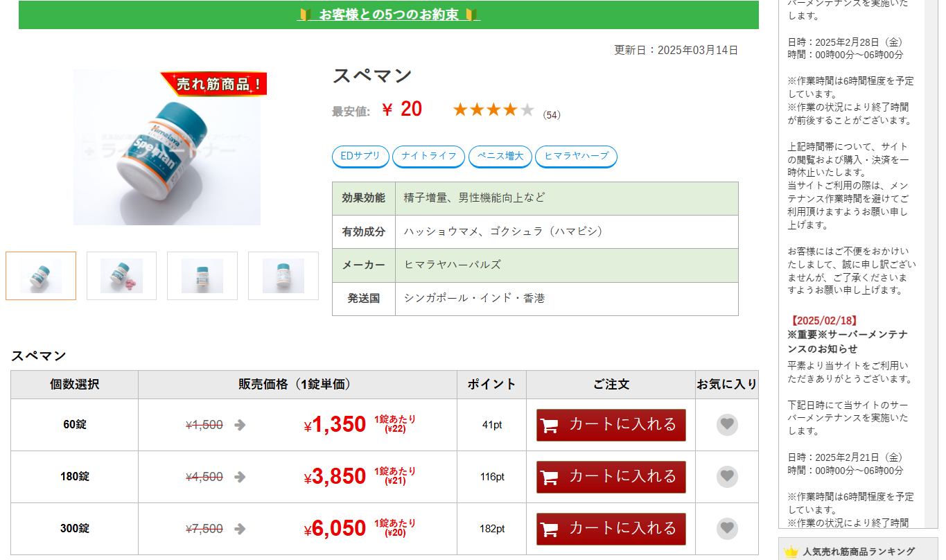Click the 182pt points value
The width and height of the screenshot is (946, 560).
coord(492,529)
